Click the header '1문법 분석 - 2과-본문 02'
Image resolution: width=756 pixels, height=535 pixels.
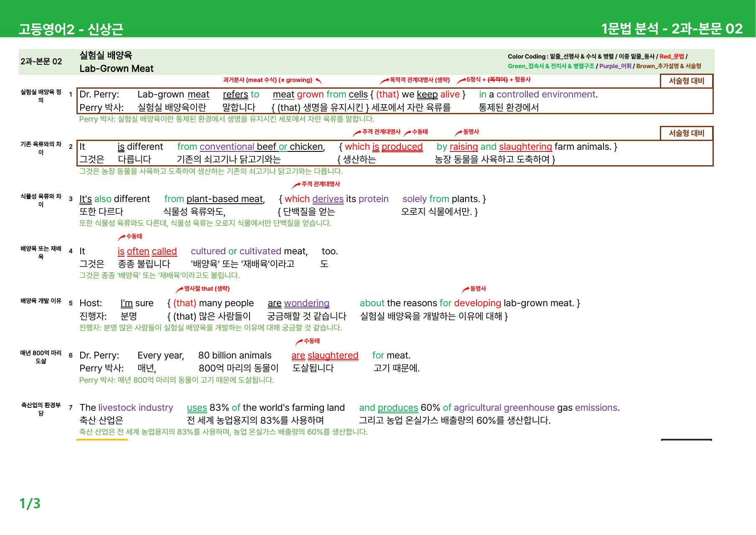[x=672, y=28]
